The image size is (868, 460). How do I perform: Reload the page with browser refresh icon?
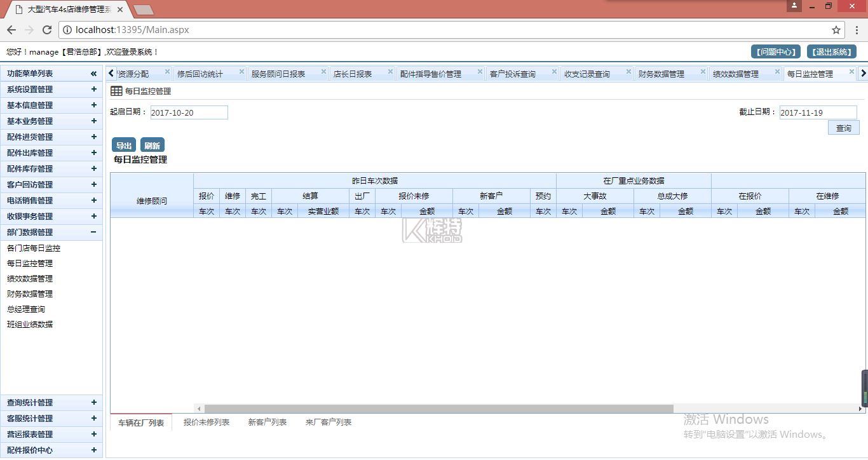tap(46, 30)
